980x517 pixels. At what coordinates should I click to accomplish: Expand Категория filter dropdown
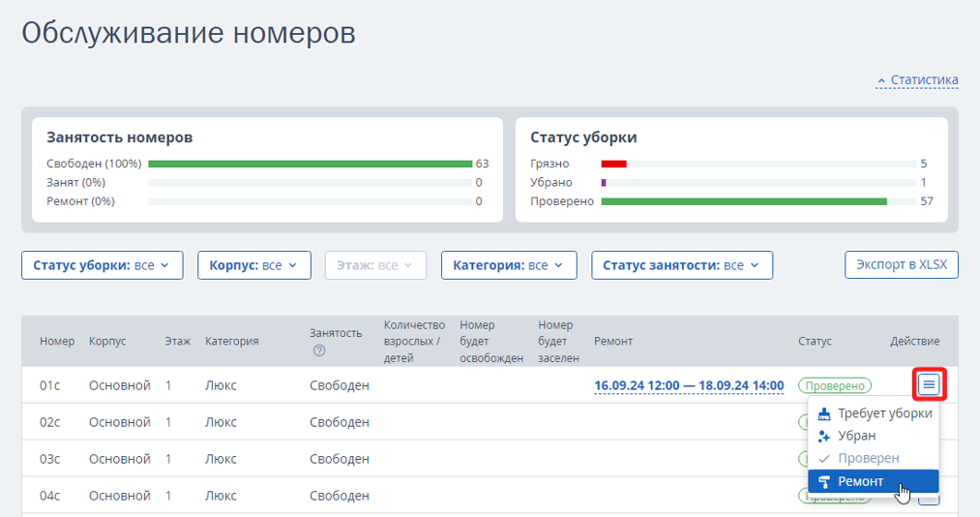(x=509, y=265)
